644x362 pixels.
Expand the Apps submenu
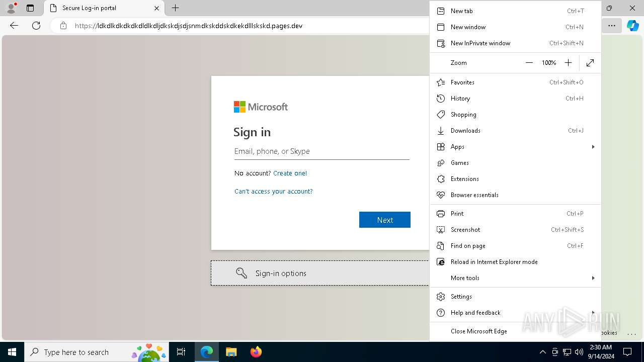(x=515, y=147)
